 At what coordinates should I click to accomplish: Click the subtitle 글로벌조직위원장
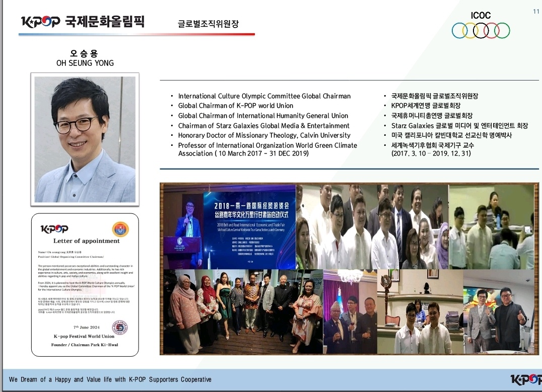pos(208,24)
